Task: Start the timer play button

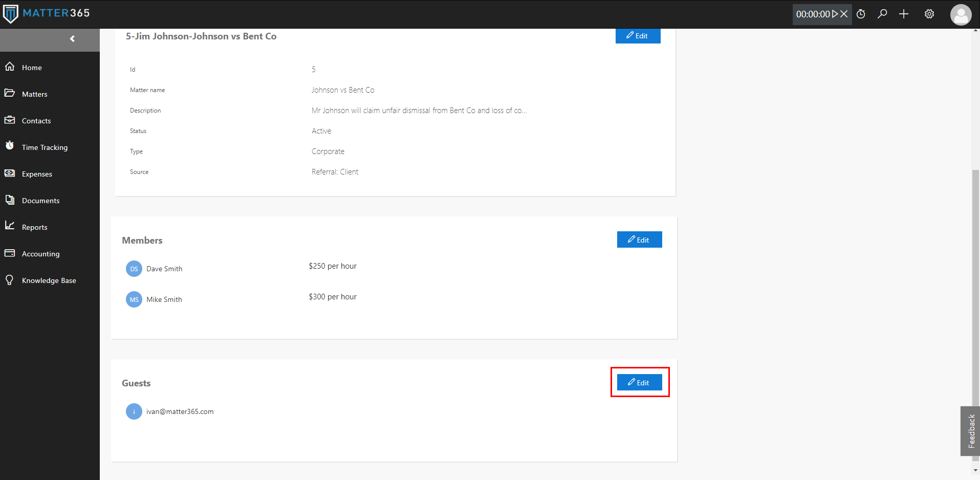Action: pyautogui.click(x=835, y=14)
